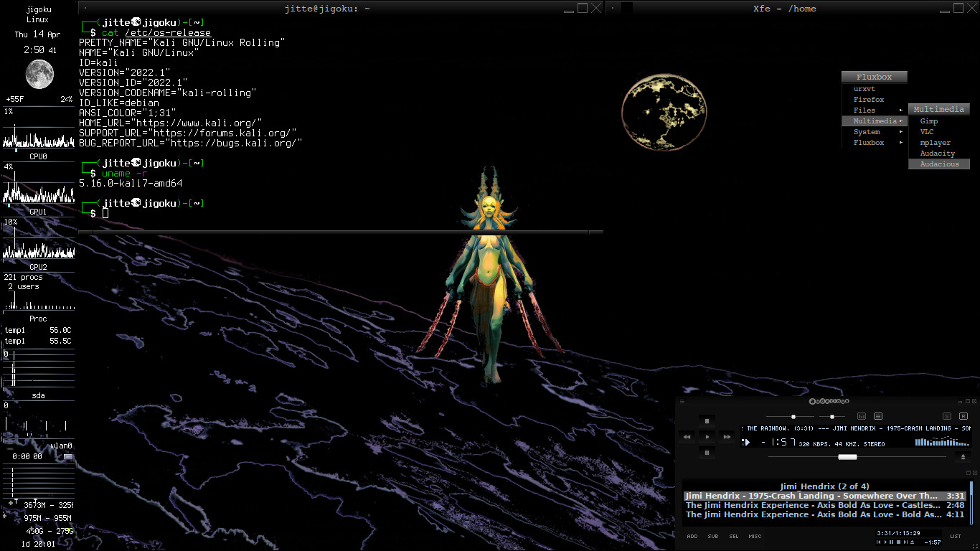
Task: Skip to previous track in Audacious
Action: [x=687, y=436]
